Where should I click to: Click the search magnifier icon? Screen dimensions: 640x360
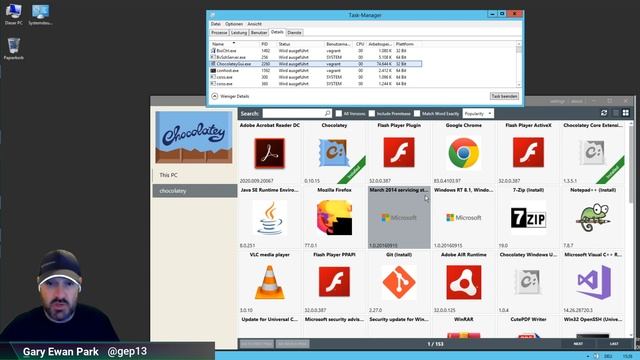pos(327,113)
